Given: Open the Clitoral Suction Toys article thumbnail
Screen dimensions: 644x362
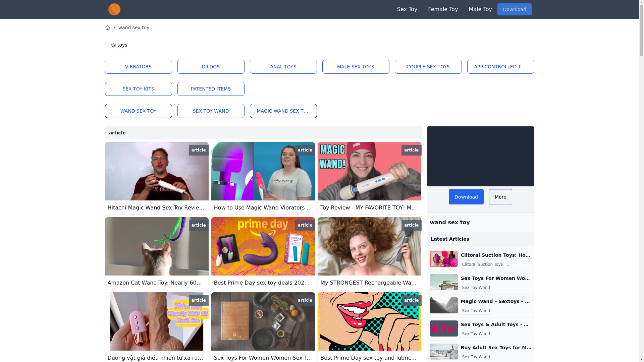Looking at the screenshot, I should [443, 259].
